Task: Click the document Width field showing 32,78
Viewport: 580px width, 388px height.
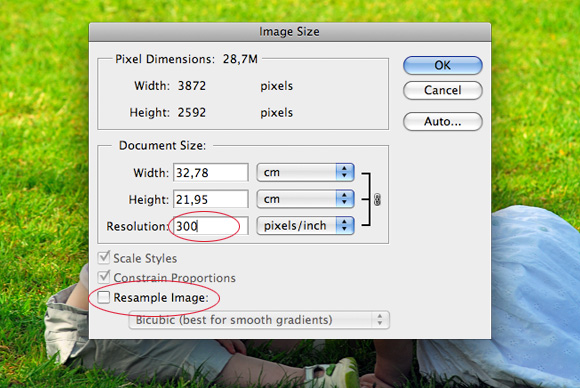Action: coord(210,172)
